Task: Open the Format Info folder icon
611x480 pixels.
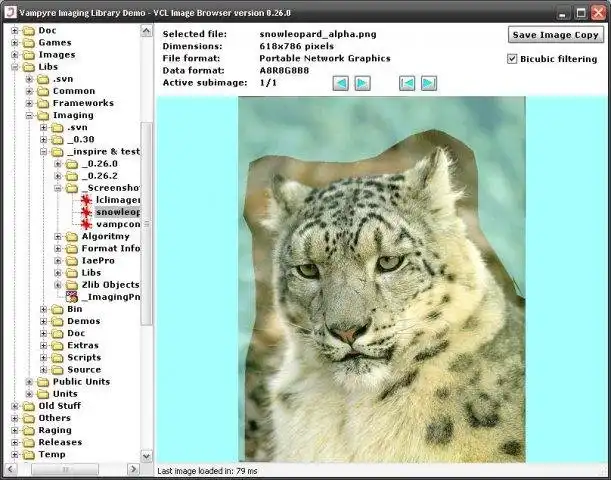Action: pyautogui.click(x=72, y=249)
